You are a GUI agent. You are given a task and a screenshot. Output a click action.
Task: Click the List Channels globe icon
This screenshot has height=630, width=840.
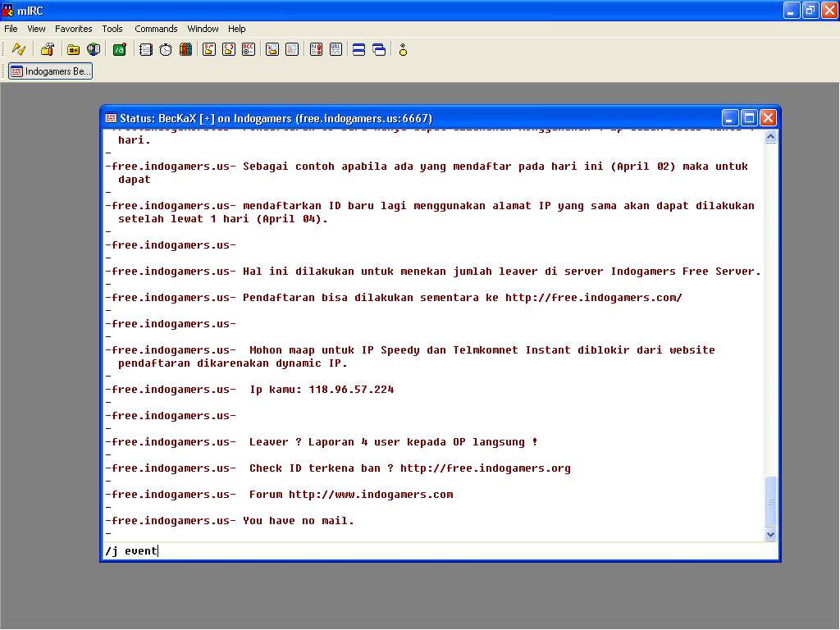point(94,50)
